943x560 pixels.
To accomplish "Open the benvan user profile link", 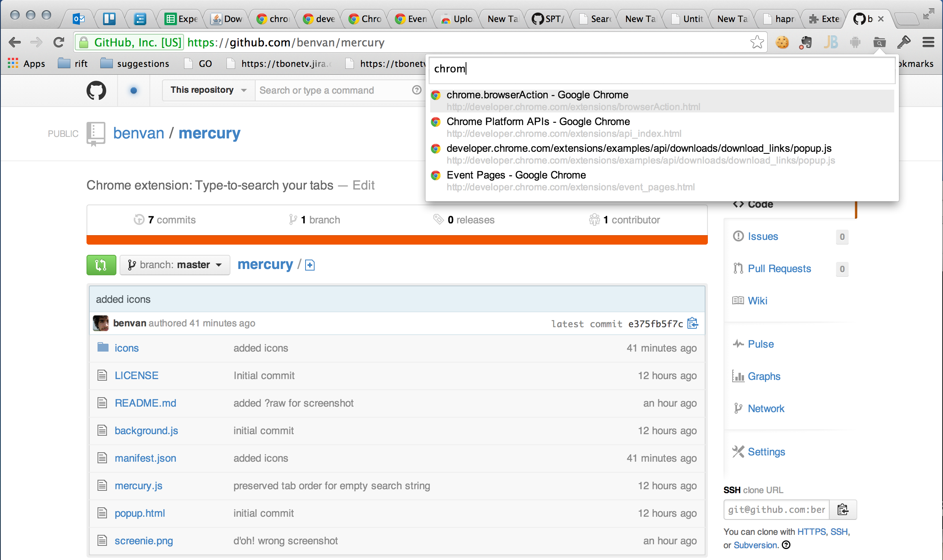I will [138, 133].
